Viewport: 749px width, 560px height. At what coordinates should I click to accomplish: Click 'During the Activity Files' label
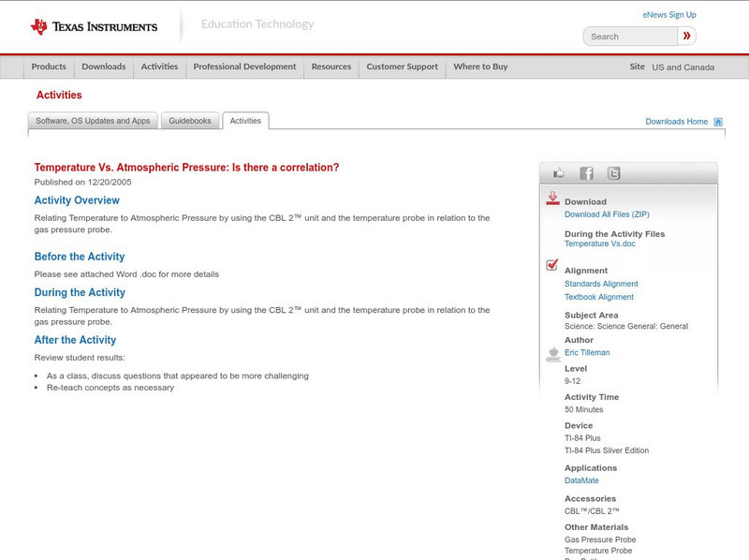tap(615, 234)
